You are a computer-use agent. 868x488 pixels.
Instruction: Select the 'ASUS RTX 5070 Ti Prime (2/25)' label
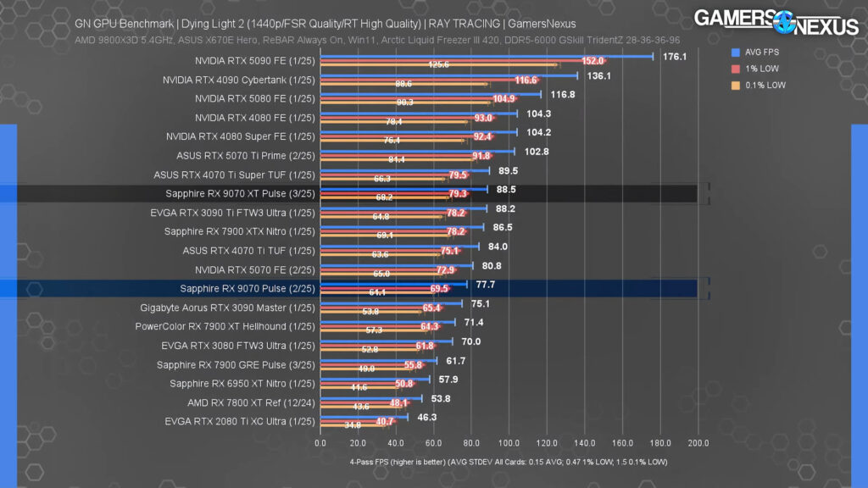[245, 156]
